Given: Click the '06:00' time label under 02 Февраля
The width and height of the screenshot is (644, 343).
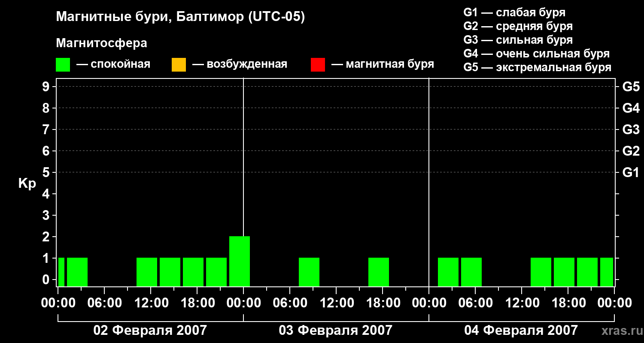Looking at the screenshot, I should click(104, 303).
